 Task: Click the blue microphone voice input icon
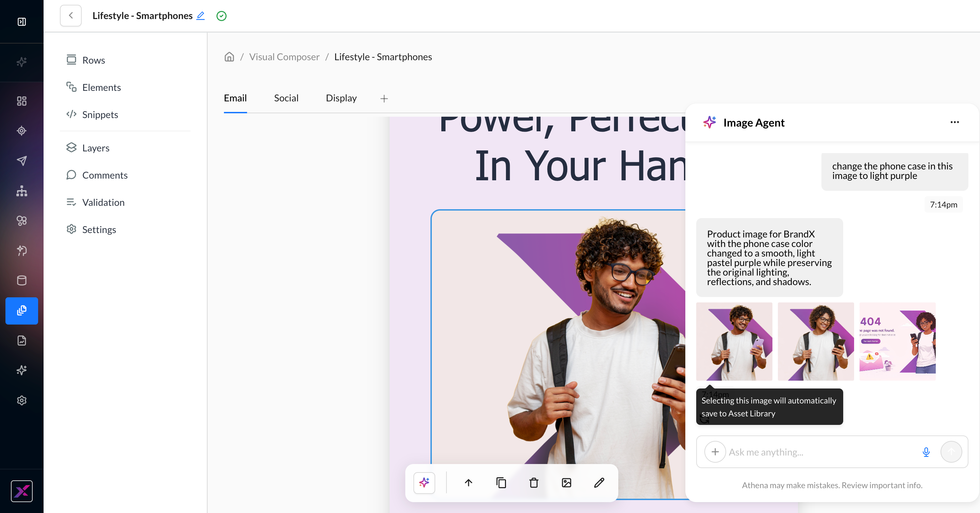(926, 452)
